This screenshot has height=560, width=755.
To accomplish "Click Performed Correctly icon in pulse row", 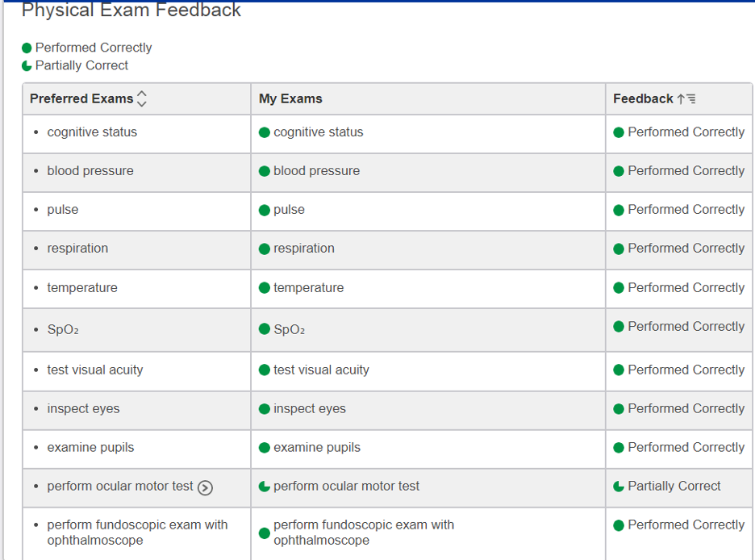I will tap(619, 210).
